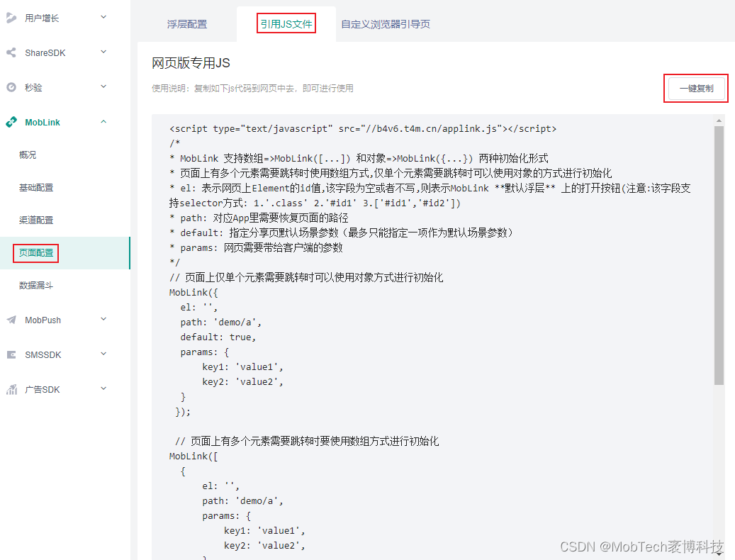Open the 引用JS文件 tab
735x560 pixels.
pos(286,23)
